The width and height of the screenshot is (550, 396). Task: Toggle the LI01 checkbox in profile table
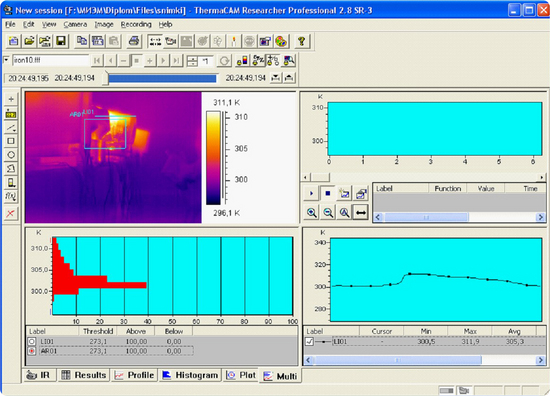click(309, 341)
